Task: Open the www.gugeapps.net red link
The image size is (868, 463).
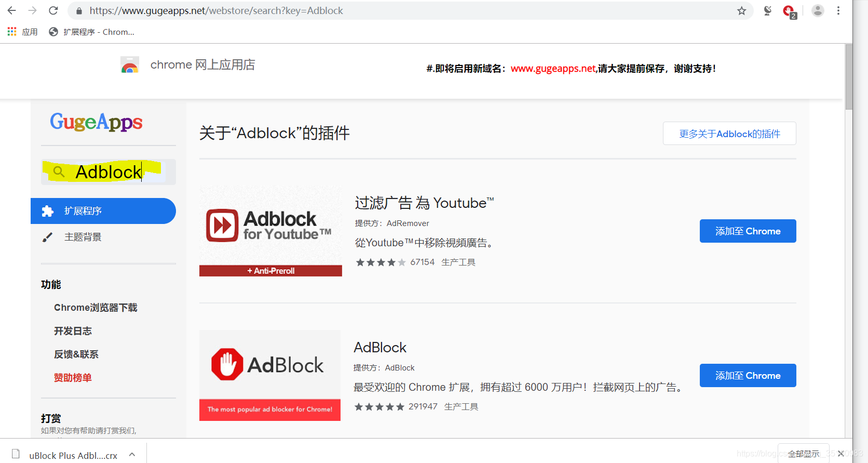Action: [x=553, y=69]
